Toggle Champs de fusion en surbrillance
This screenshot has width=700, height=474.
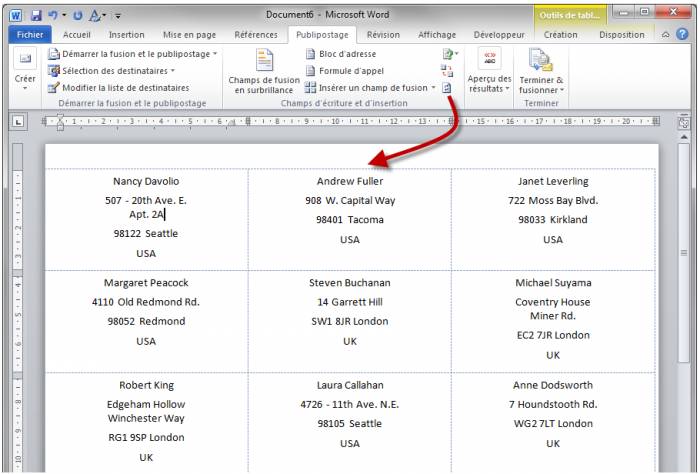point(264,71)
